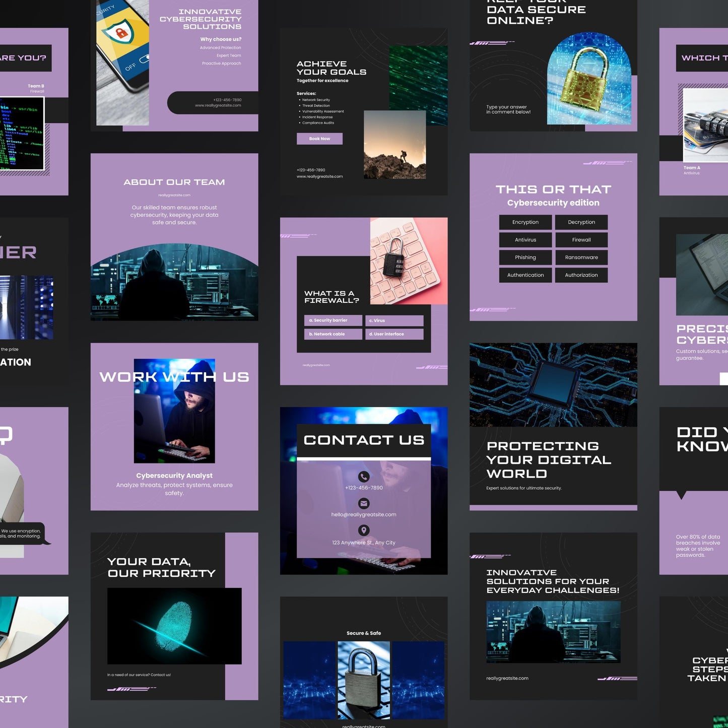Choose Firewall in This or That

point(581,240)
